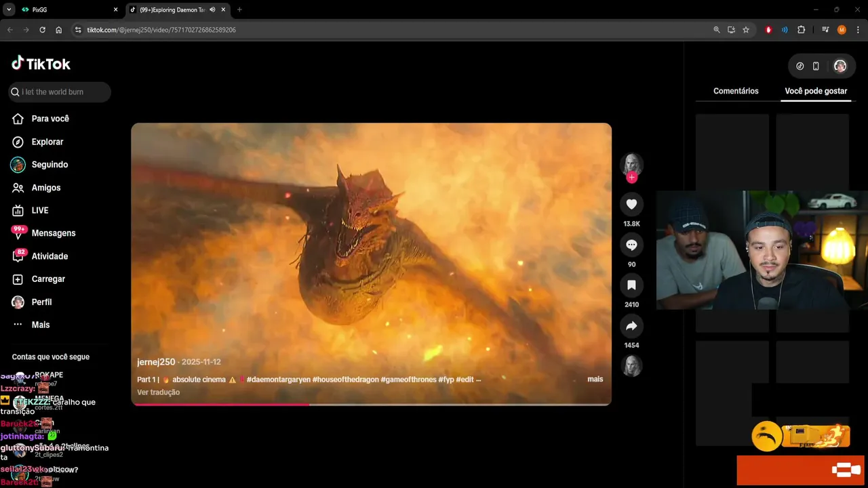Reload the TikTok page

43,30
